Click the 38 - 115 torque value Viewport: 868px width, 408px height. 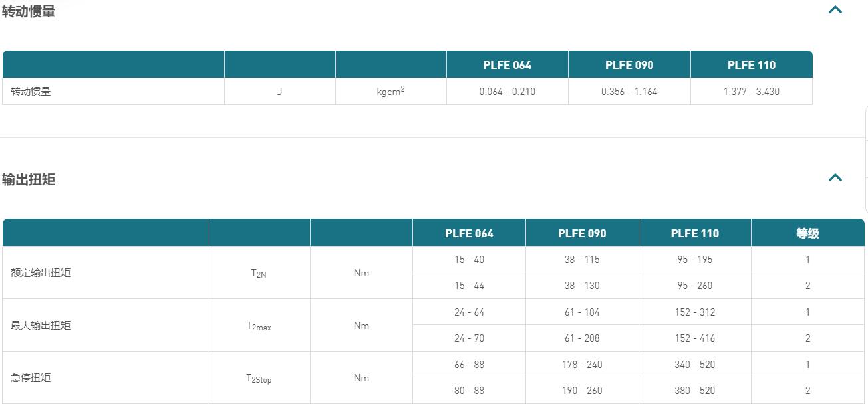pos(581,260)
